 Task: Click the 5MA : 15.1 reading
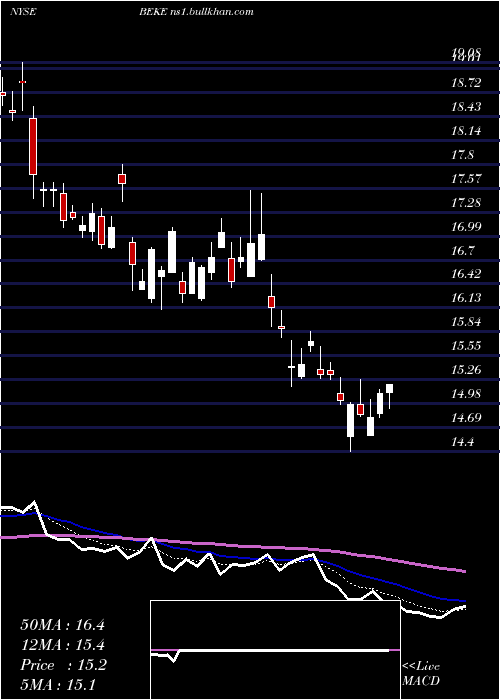point(58,685)
